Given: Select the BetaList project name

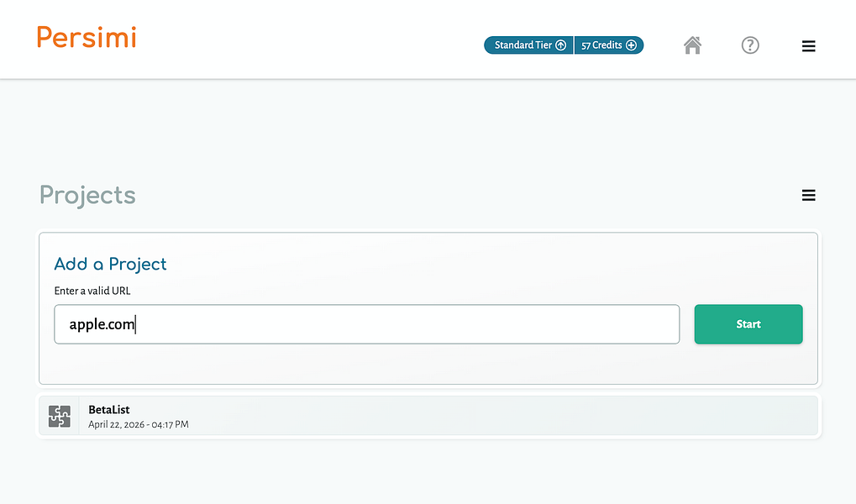Looking at the screenshot, I should (109, 410).
